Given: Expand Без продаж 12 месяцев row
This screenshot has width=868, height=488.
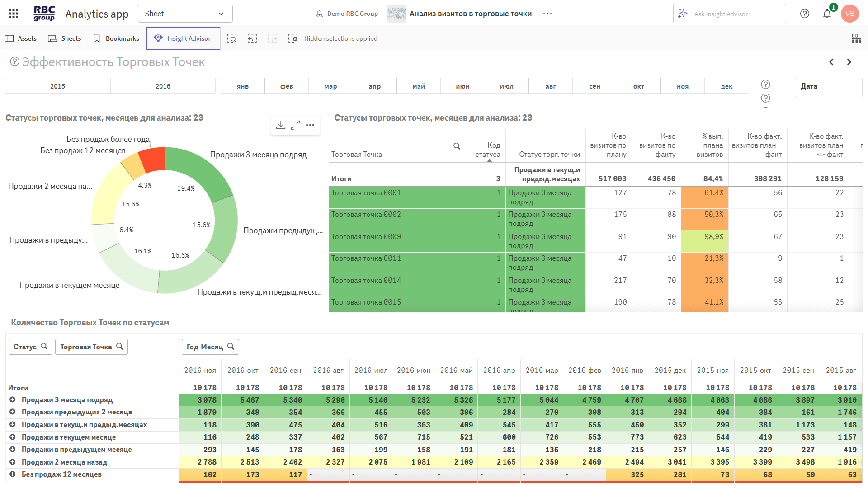Looking at the screenshot, I should coord(13,474).
